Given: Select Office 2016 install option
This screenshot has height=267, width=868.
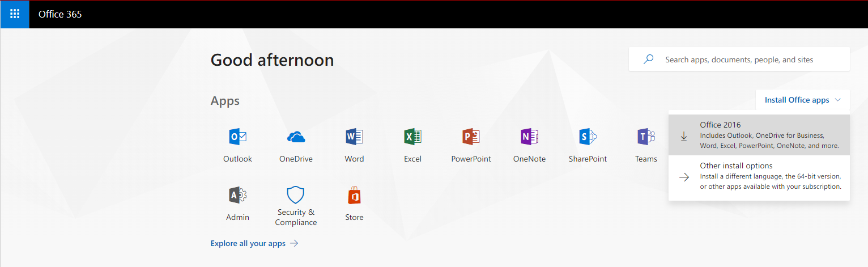Looking at the screenshot, I should pos(759,135).
